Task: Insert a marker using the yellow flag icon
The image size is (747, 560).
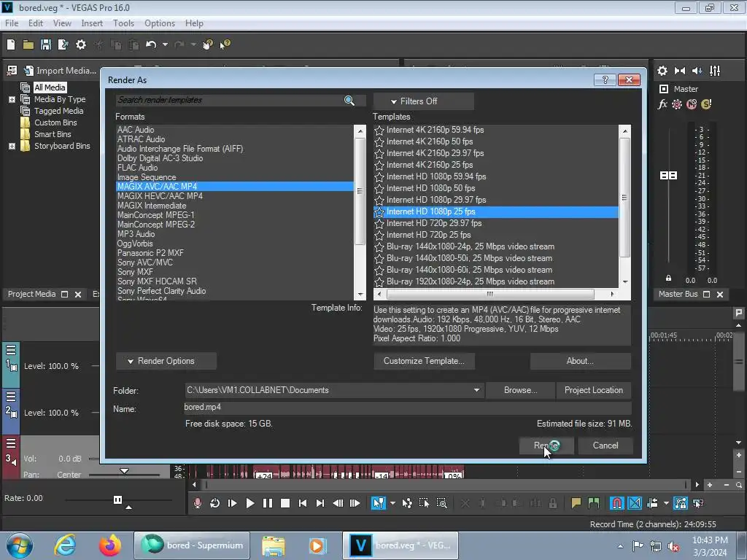Action: click(x=576, y=503)
